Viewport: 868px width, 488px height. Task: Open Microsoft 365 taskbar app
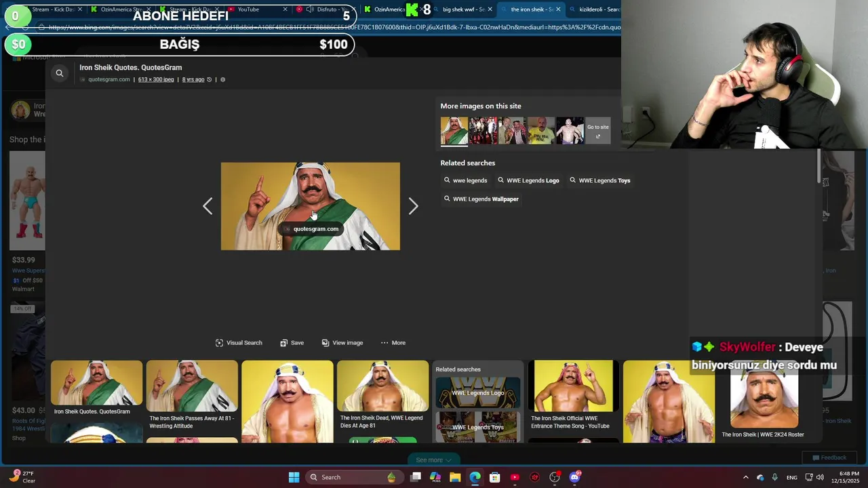(x=435, y=477)
